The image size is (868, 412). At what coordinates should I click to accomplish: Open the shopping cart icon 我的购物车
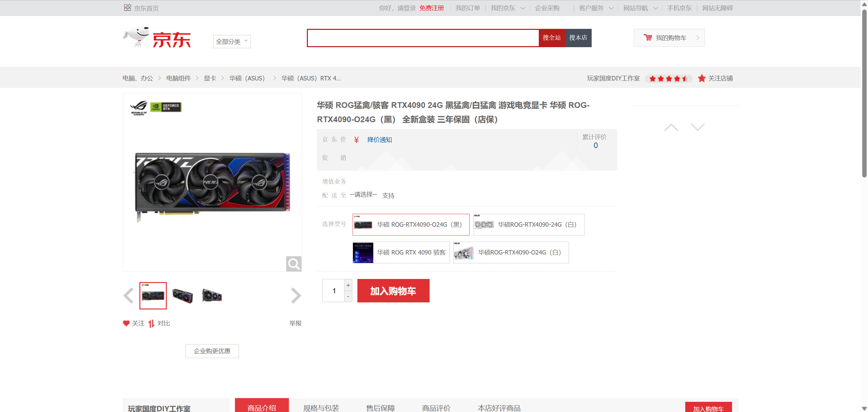[x=648, y=38]
